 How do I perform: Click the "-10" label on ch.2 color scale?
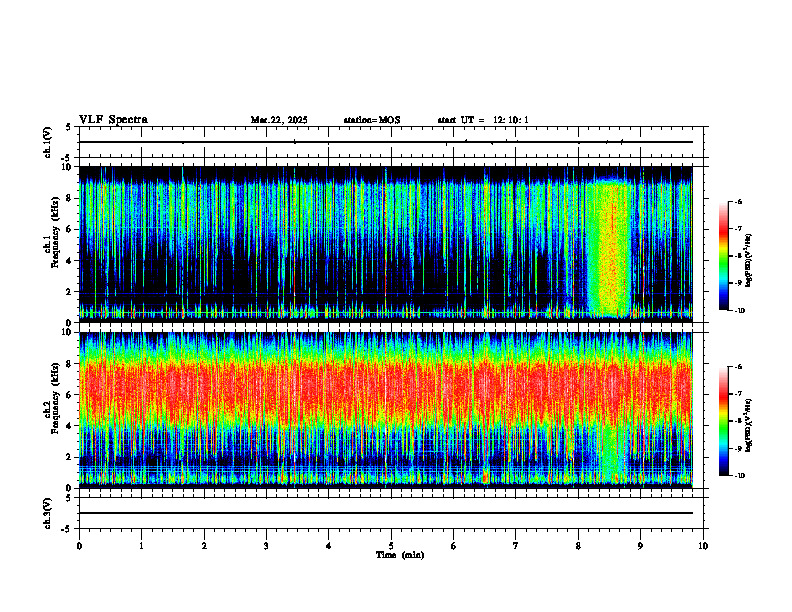click(740, 476)
